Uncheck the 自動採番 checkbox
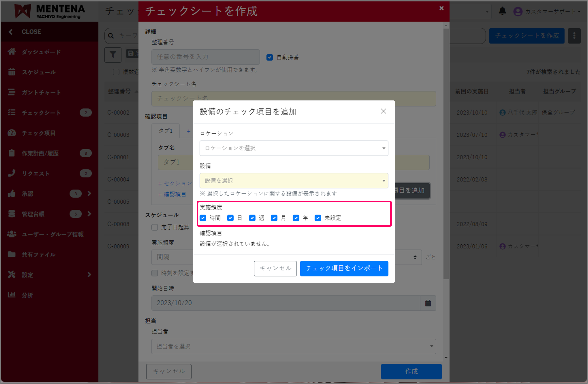The width and height of the screenshot is (588, 384). pyautogui.click(x=269, y=57)
